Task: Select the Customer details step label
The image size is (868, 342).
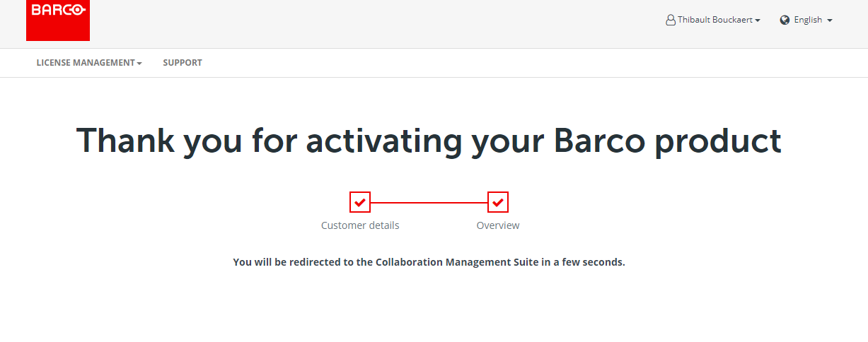Action: coord(360,225)
